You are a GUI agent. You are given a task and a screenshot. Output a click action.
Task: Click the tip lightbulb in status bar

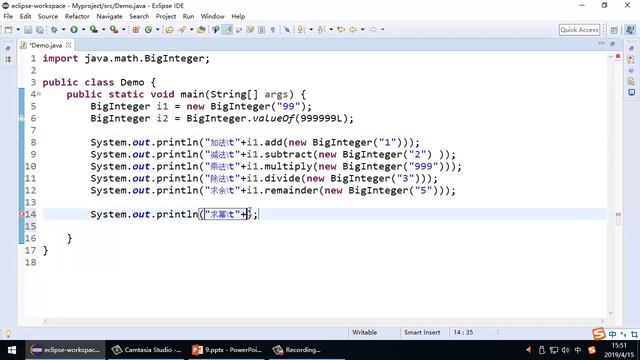click(x=8, y=333)
